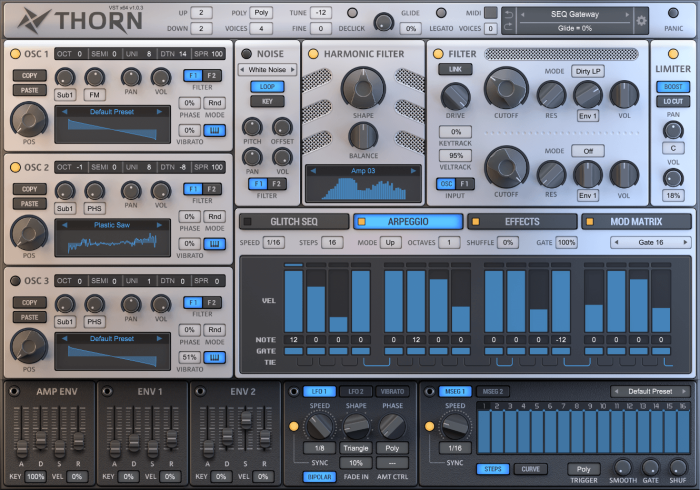The height and width of the screenshot is (490, 700).
Task: Toggle the MIDI square indicator
Action: [x=491, y=12]
